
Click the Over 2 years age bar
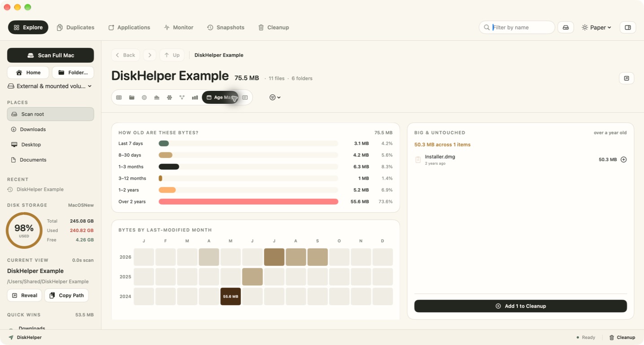[248, 202]
